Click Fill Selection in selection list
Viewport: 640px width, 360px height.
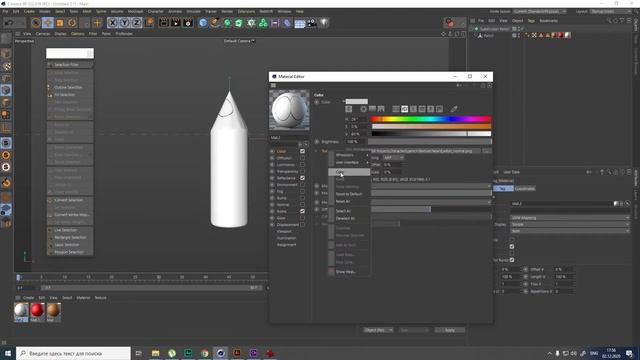click(x=65, y=95)
